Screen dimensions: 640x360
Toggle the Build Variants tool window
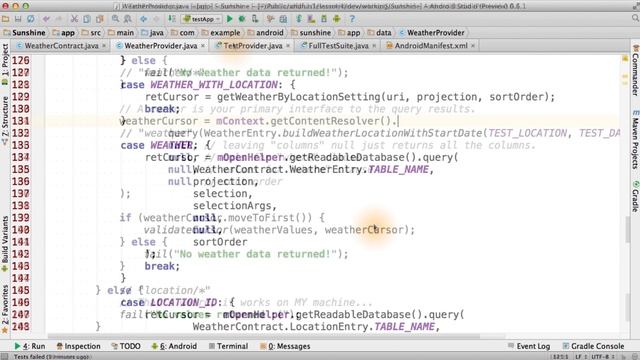pyautogui.click(x=5, y=244)
